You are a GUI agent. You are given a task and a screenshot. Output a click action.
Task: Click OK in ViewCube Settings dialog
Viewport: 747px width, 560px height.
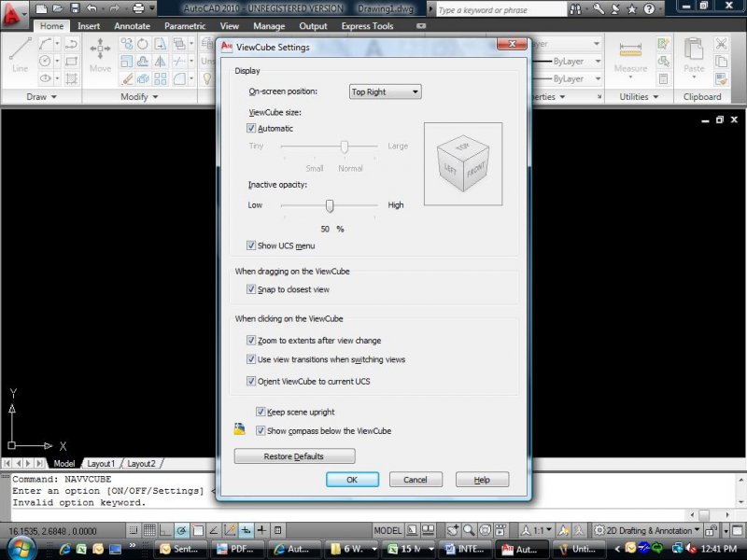tap(352, 480)
